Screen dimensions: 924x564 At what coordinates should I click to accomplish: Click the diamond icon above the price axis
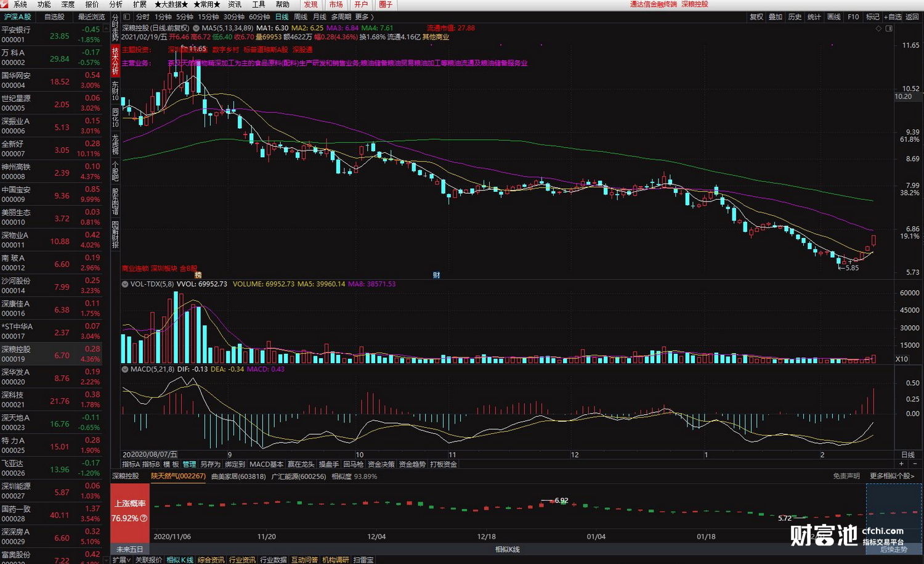(878, 28)
